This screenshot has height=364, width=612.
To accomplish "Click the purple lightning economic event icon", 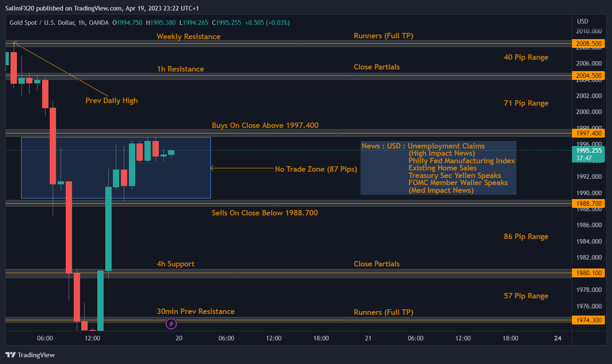I will click(171, 324).
